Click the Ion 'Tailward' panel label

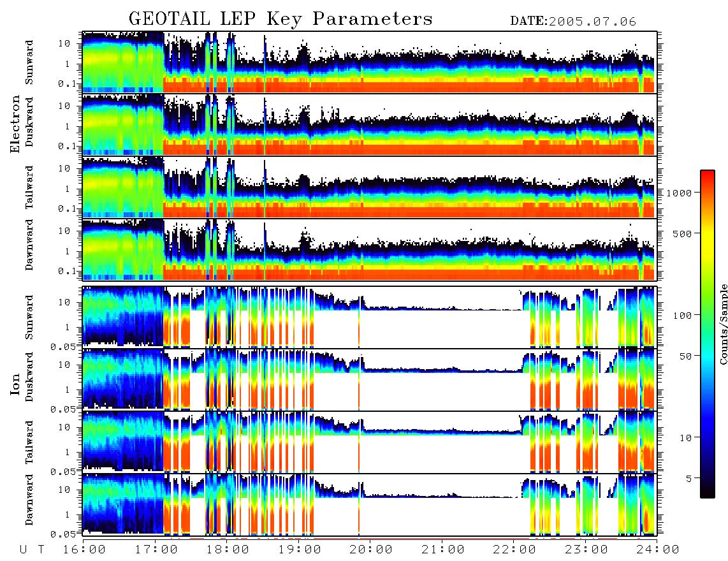pyautogui.click(x=29, y=442)
